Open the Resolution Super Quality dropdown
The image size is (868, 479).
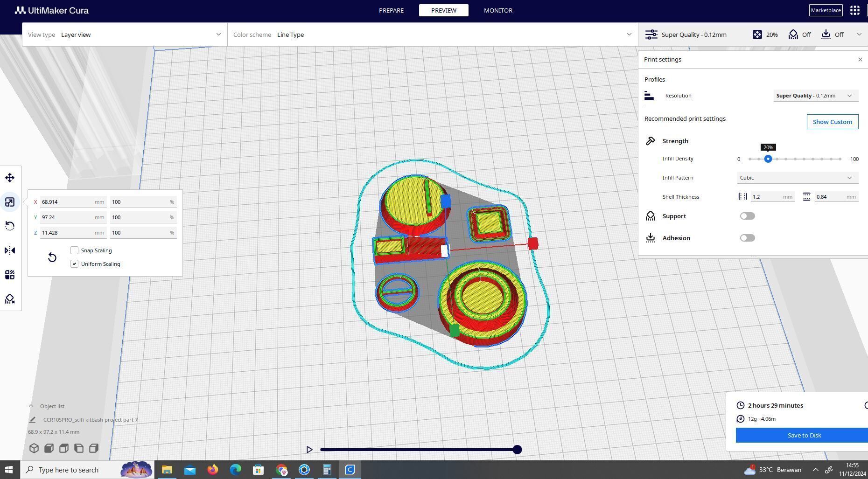(815, 96)
